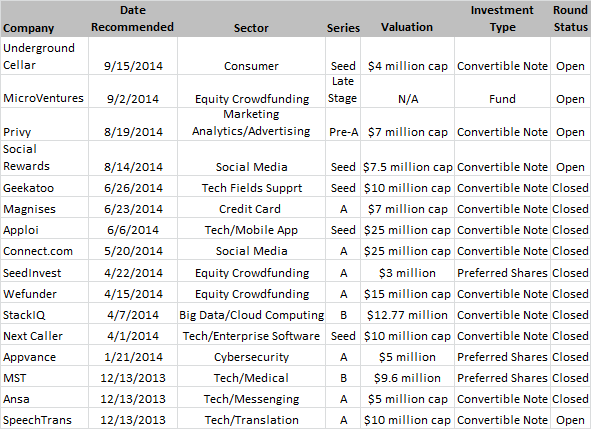Select the Underground Cellar company cell
Image resolution: width=591 pixels, height=429 pixels.
click(44, 56)
